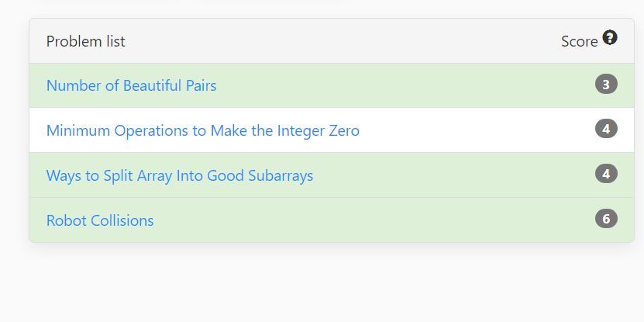Screen dimensions: 644x322
Task: Open the Number of Beautiful Pairs problem
Action: [132, 85]
